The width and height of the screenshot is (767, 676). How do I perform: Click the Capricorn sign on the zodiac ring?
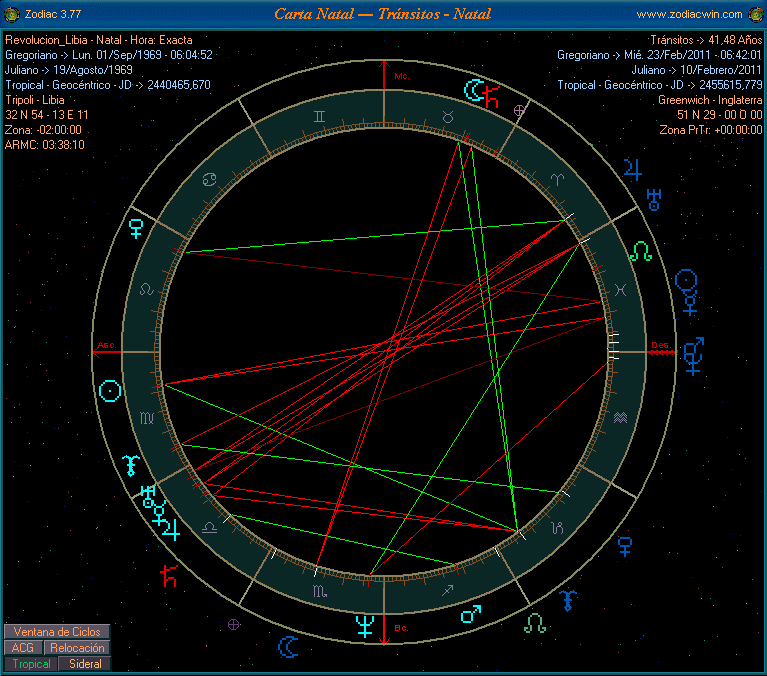pyautogui.click(x=557, y=527)
